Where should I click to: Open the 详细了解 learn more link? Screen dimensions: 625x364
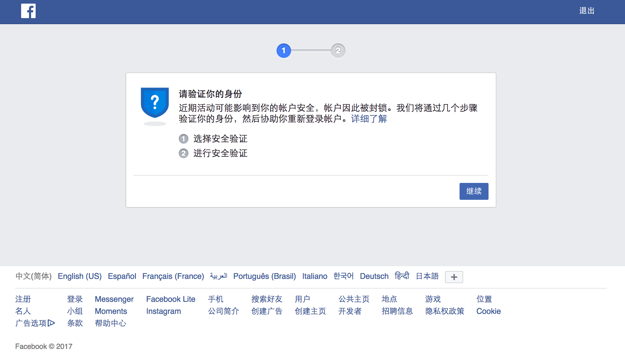(369, 119)
